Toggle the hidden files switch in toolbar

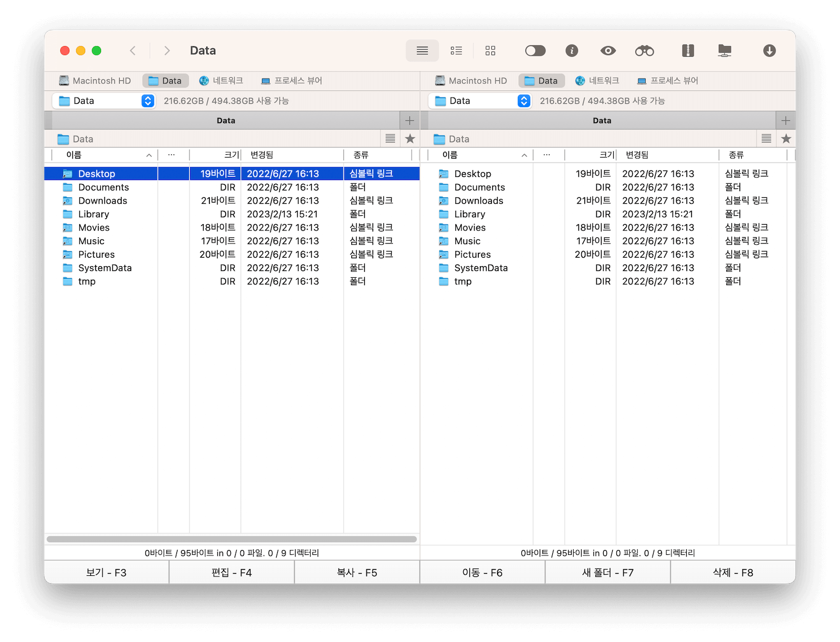tap(535, 50)
